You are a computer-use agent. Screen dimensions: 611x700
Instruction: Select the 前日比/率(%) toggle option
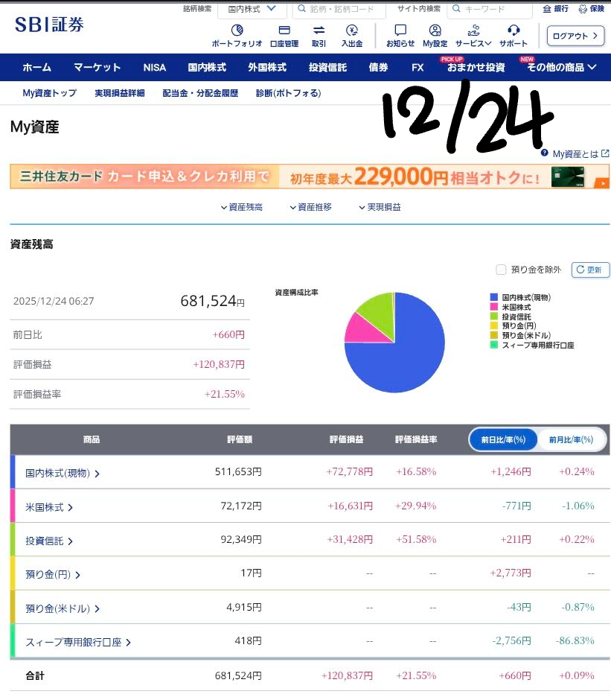pyautogui.click(x=503, y=440)
